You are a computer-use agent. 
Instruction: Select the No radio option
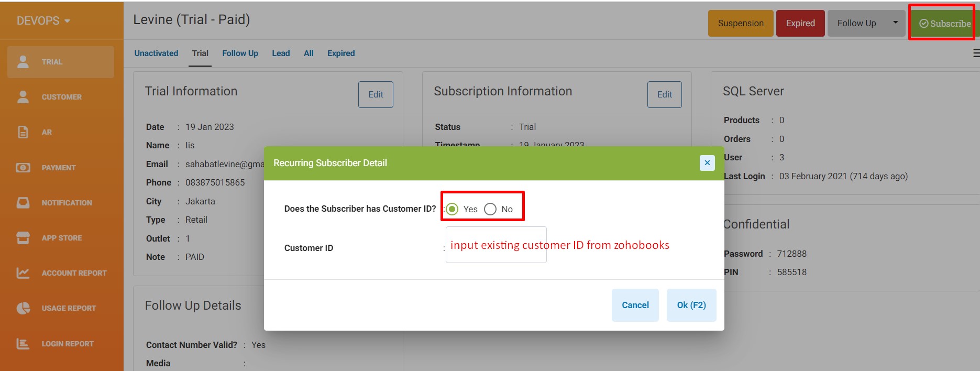(490, 209)
